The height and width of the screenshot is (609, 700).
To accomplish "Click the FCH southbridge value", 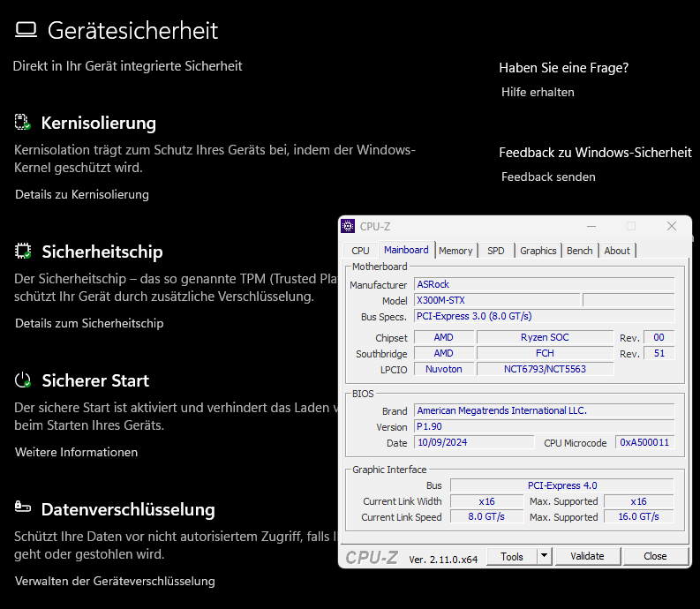I will (545, 353).
